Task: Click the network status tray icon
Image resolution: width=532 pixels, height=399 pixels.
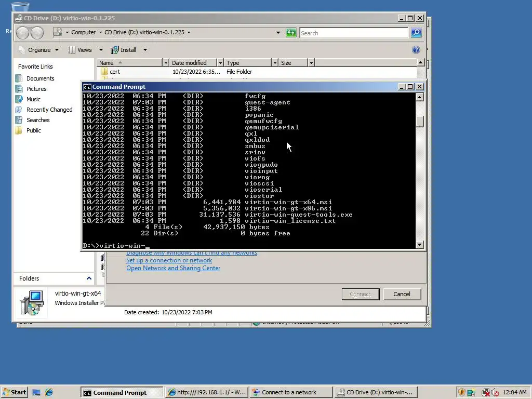Action: pyautogui.click(x=486, y=393)
